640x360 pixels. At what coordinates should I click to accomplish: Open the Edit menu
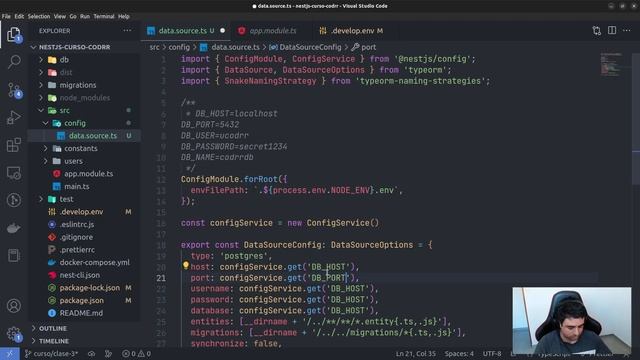click(19, 16)
